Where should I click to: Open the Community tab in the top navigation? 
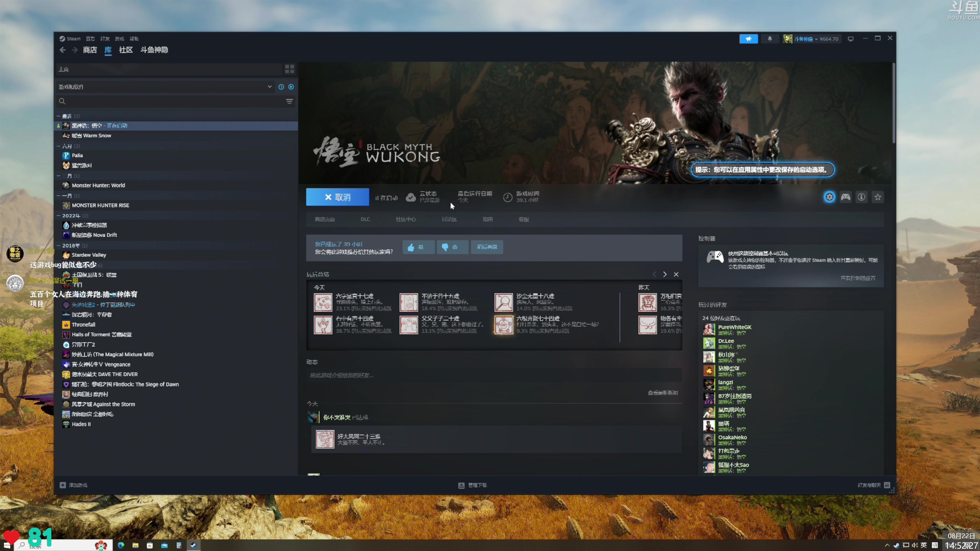(126, 50)
